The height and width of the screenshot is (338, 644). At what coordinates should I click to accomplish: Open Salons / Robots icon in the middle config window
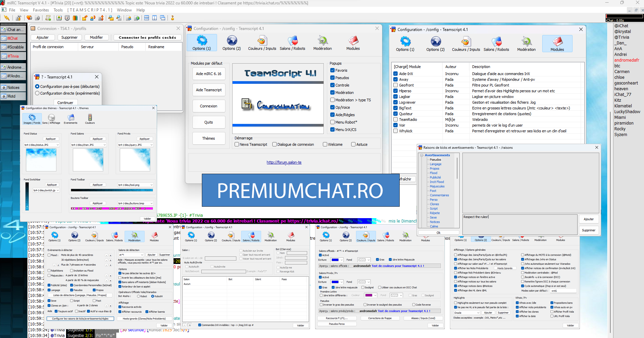pos(293,43)
